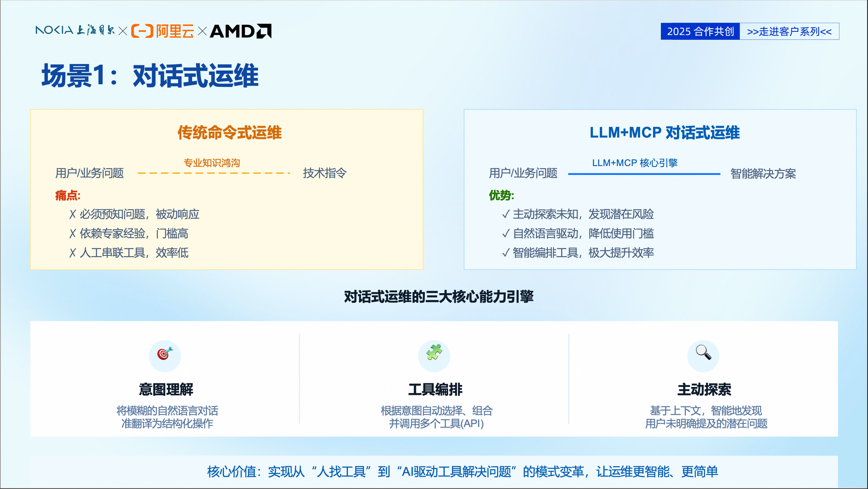The width and height of the screenshot is (868, 489).
Task: Click the orange 阿里云 logo
Action: coord(163,31)
